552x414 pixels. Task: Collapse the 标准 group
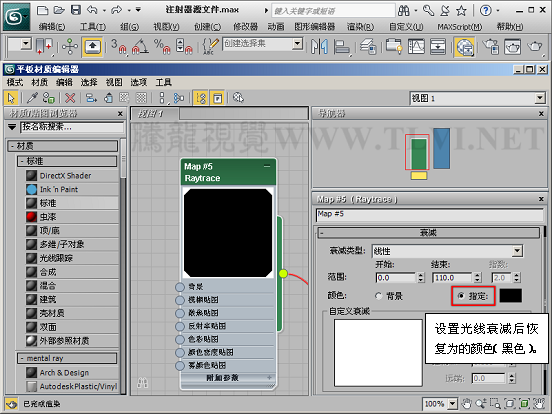click(22, 161)
